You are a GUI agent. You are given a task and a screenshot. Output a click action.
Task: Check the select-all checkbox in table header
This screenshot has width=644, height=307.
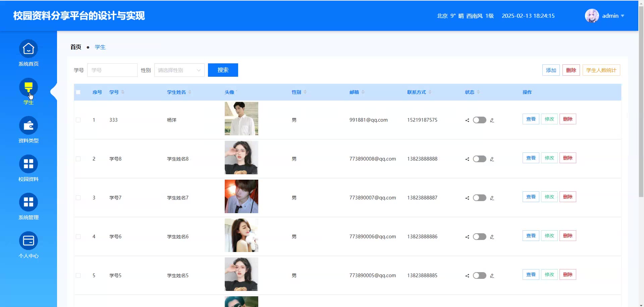(x=78, y=92)
